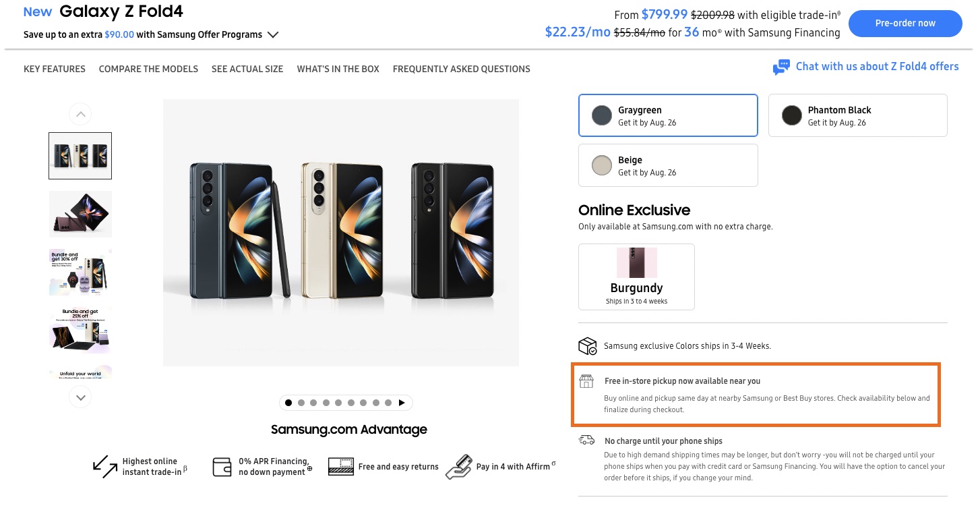980x510 pixels.
Task: Expand the Samsung Offer Programs chevron
Action: [x=273, y=35]
